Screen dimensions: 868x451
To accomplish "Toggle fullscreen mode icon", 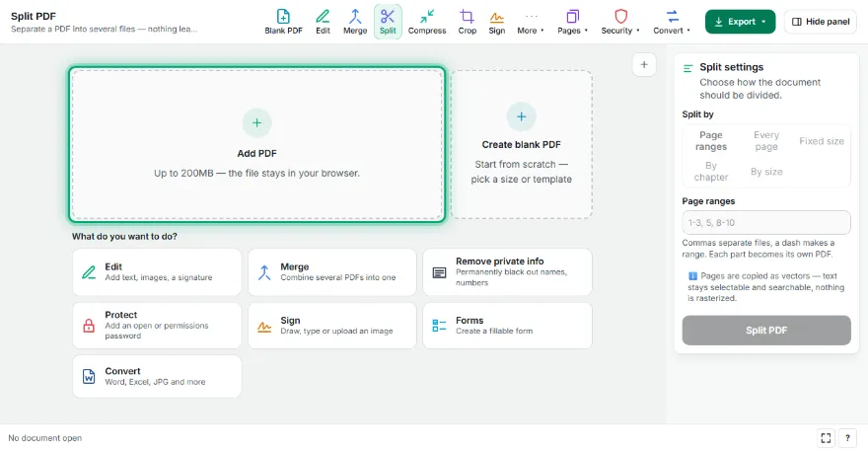I will pos(826,438).
